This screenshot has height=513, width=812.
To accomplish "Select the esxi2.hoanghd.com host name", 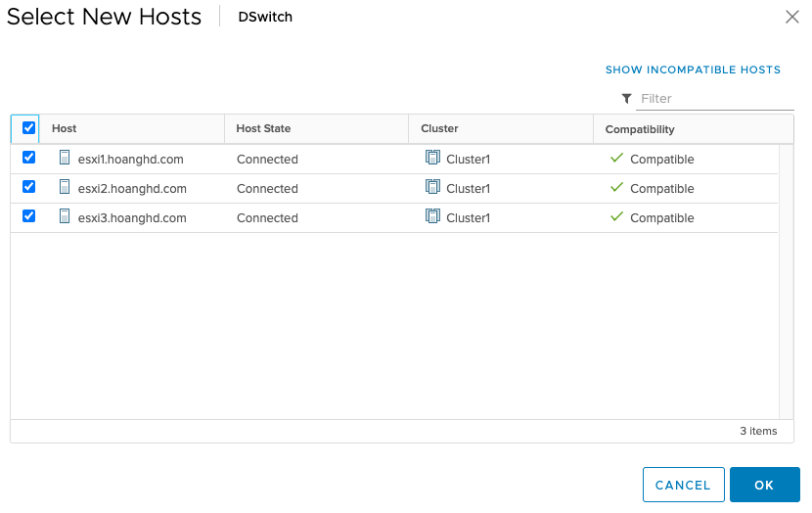I will 132,189.
